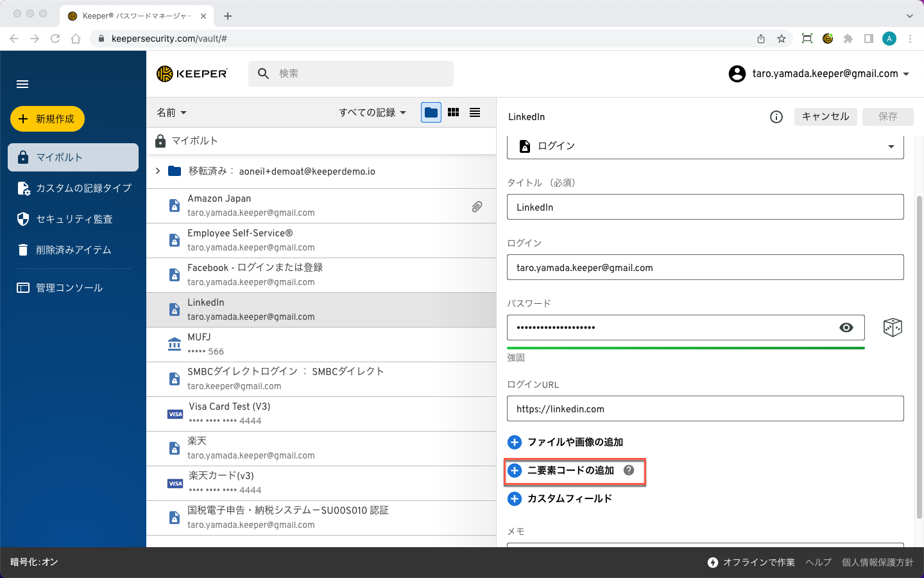The image size is (924, 578).
Task: Open 削除済みアイテム in the sidebar
Action: (x=73, y=250)
